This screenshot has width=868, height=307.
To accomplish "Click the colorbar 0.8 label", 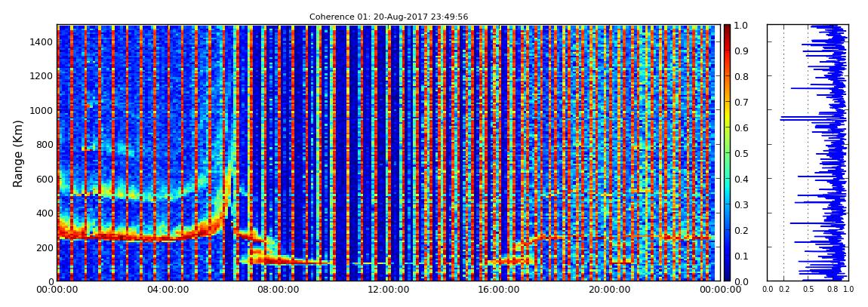I will click(x=743, y=76).
